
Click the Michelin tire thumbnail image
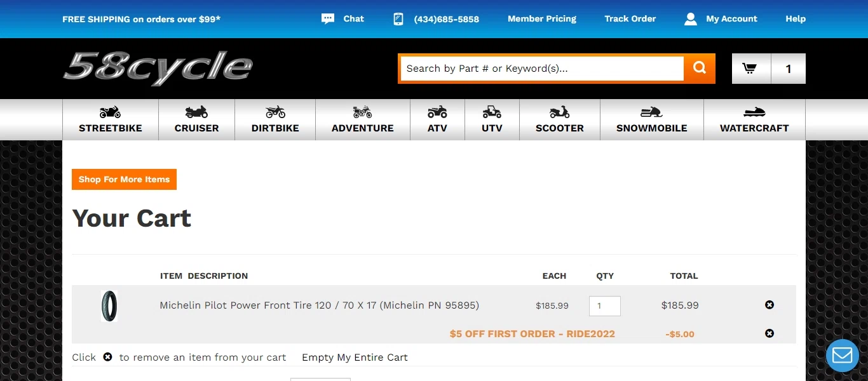pos(109,305)
